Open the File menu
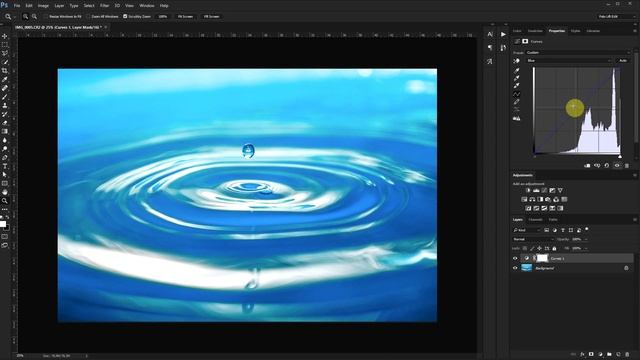Image resolution: width=640 pixels, height=360 pixels. (17, 6)
